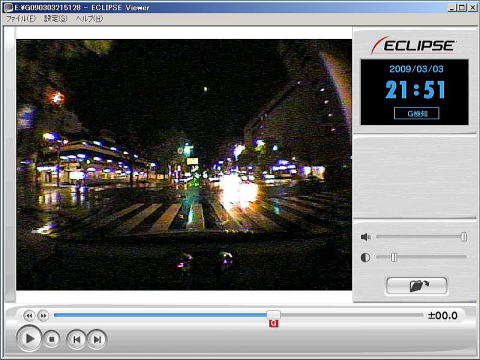This screenshot has width=480, height=360.
Task: Start playback with the Play button
Action: [29, 339]
